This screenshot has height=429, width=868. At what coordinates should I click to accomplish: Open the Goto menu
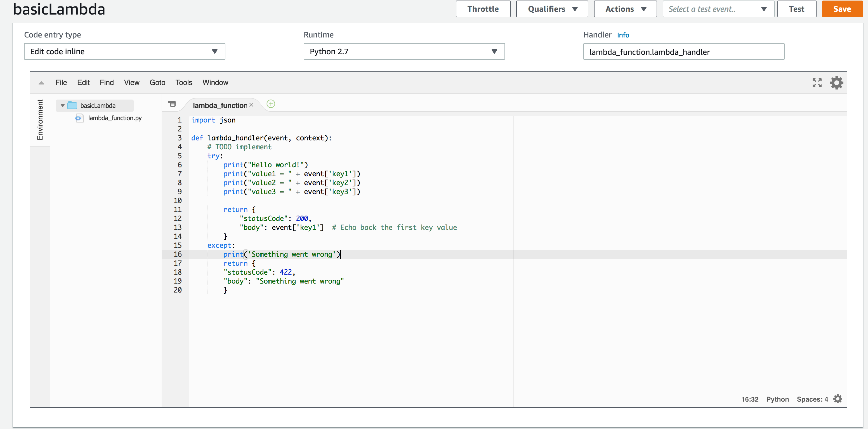point(157,82)
